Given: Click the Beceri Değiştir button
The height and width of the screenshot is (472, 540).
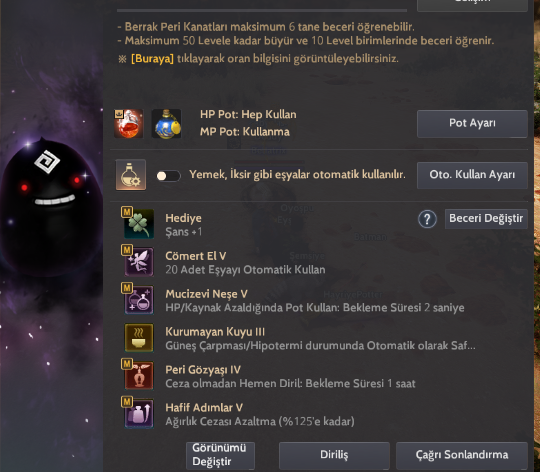Looking at the screenshot, I should click(486, 219).
